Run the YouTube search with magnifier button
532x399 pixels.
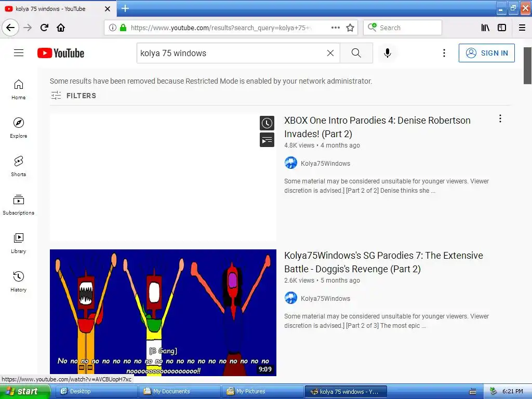tap(356, 53)
